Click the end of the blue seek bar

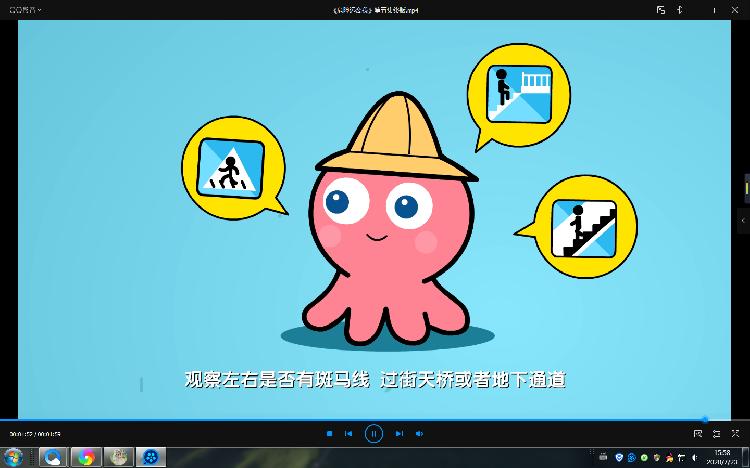[705, 420]
